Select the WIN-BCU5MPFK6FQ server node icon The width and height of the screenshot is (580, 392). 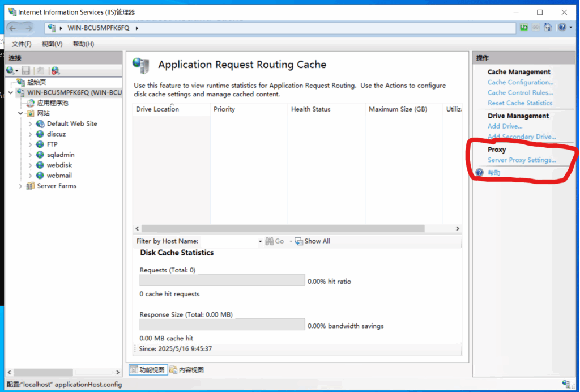[21, 92]
